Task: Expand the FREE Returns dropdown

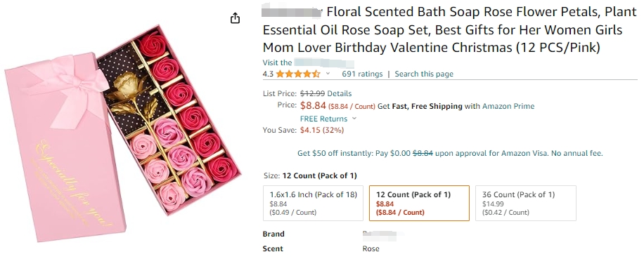Action: pyautogui.click(x=328, y=119)
